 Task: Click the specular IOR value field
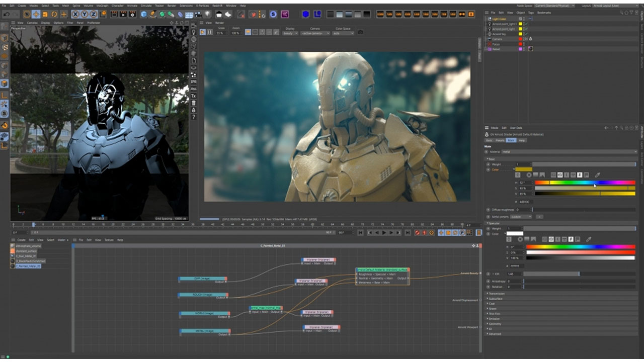(512, 274)
